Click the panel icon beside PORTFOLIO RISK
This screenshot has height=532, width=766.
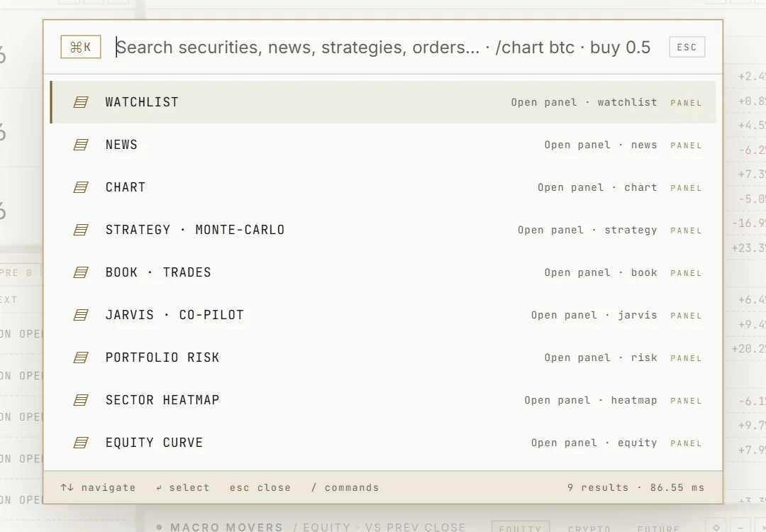click(81, 358)
